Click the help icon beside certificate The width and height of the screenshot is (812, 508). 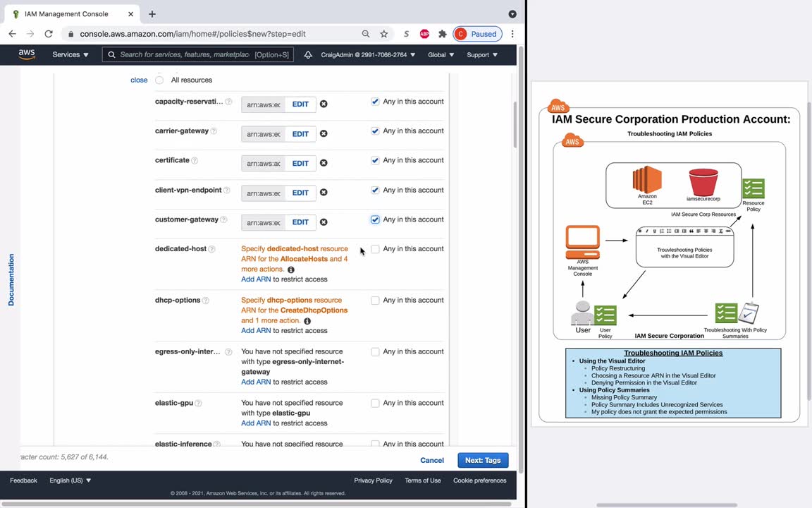point(195,161)
